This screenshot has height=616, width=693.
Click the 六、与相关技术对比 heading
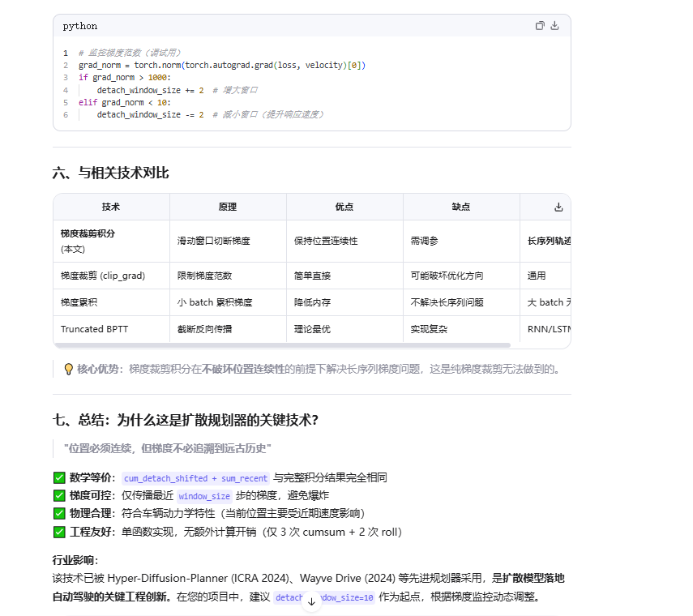(110, 173)
